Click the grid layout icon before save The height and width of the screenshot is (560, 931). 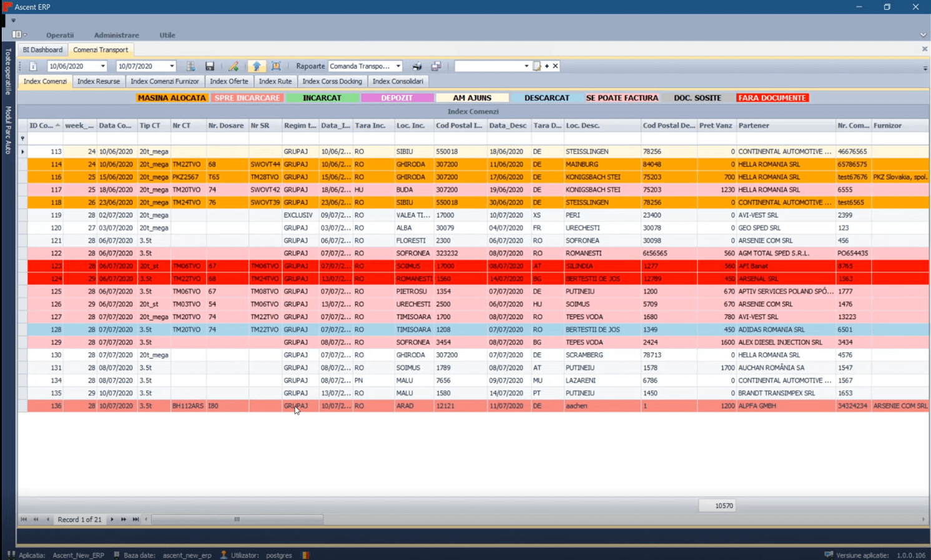click(191, 66)
